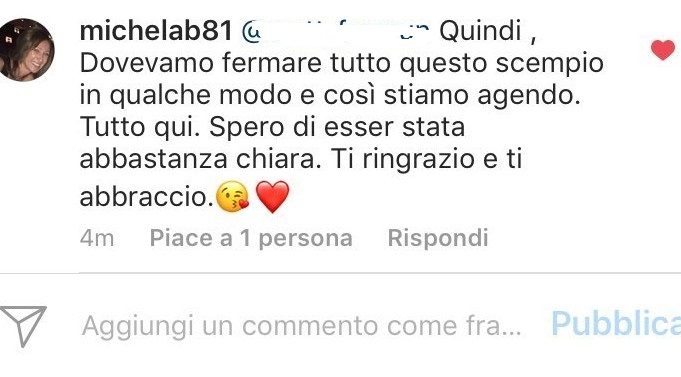Select the line Dovevamo fermare tutto questo scempio

coord(341,63)
